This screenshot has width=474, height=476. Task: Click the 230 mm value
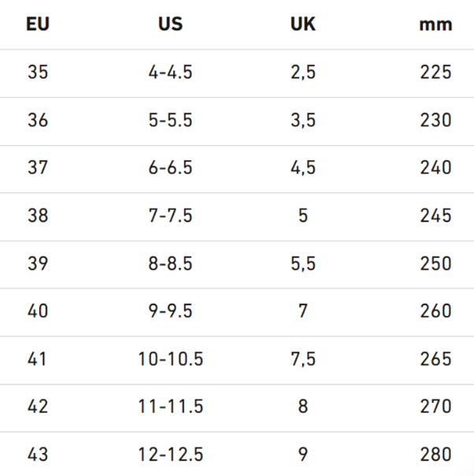435,120
